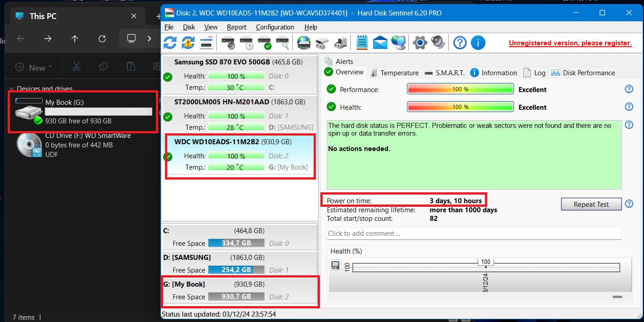This screenshot has width=644, height=322.
Task: Click the monitor with globe toolbar icon
Action: tap(398, 43)
